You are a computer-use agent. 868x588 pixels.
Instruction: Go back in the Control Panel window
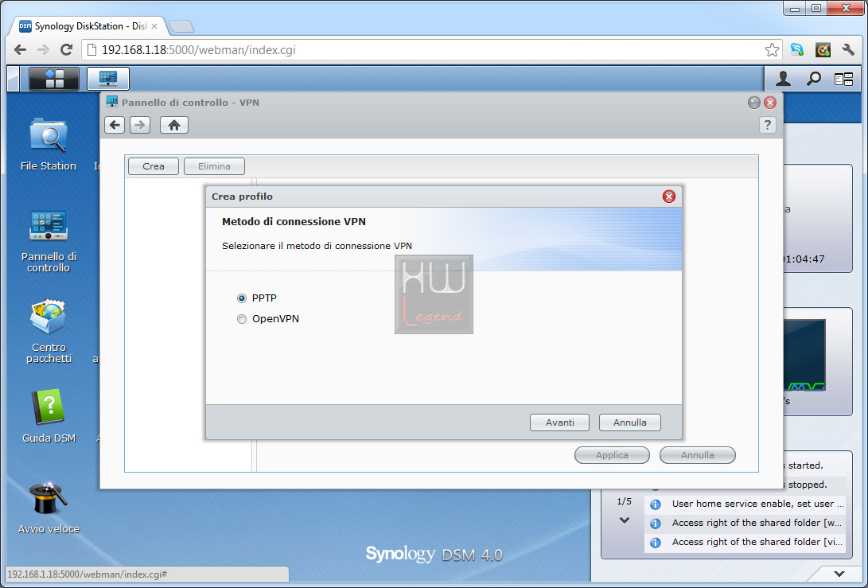pos(115,125)
